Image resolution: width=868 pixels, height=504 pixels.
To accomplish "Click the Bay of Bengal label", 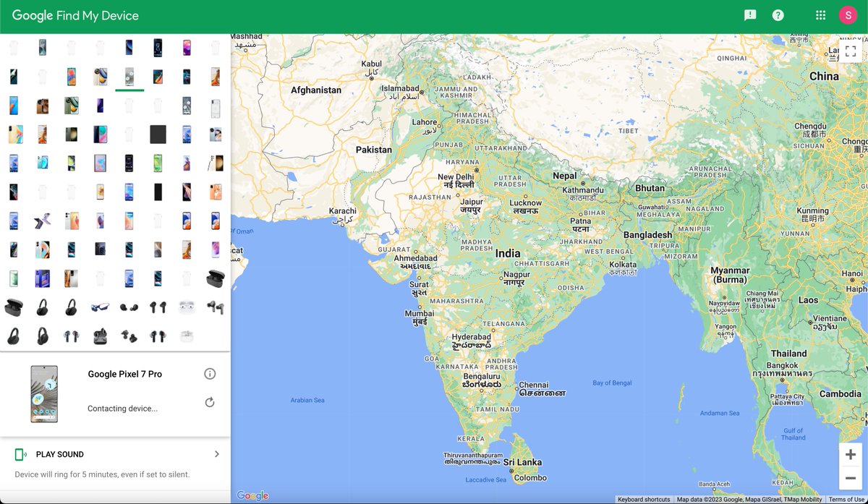I will pos(612,383).
